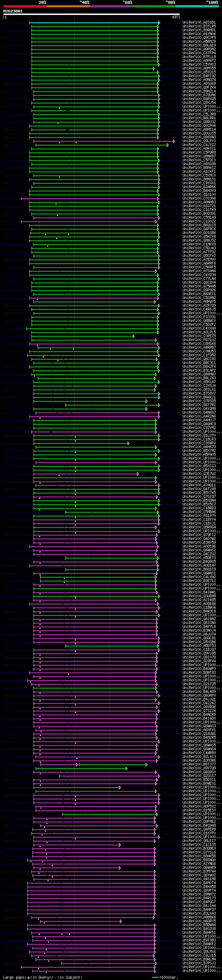Select the UniRef100_P33331 label
The image size is (222, 980).
pyautogui.click(x=199, y=317)
